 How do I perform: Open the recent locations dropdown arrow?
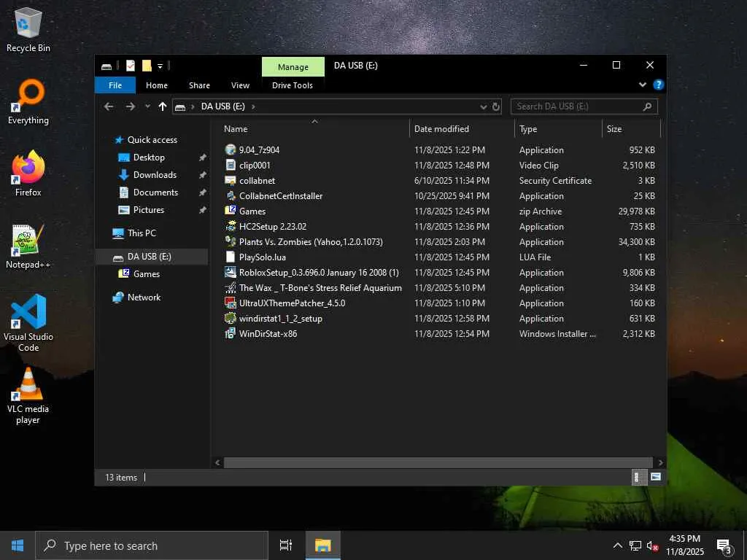pos(147,106)
